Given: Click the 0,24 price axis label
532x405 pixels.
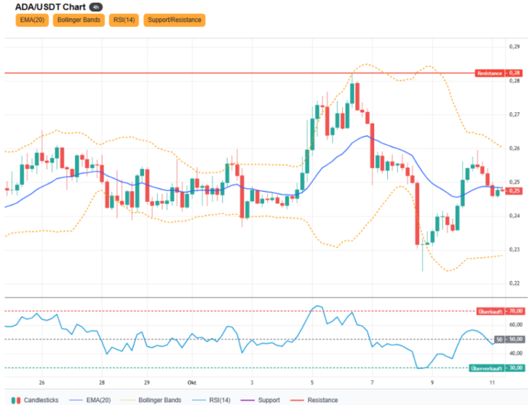Looking at the screenshot, I should 515,216.
